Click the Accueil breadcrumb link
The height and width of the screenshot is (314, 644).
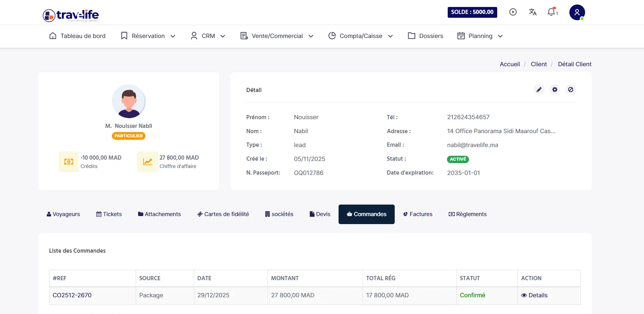click(510, 64)
